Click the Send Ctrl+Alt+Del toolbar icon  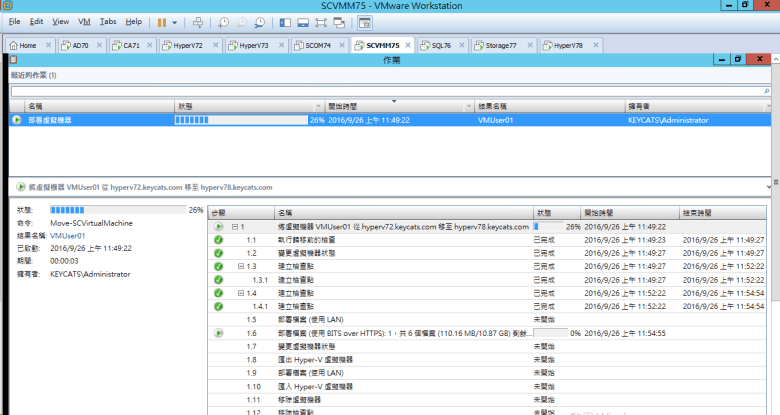(197, 21)
